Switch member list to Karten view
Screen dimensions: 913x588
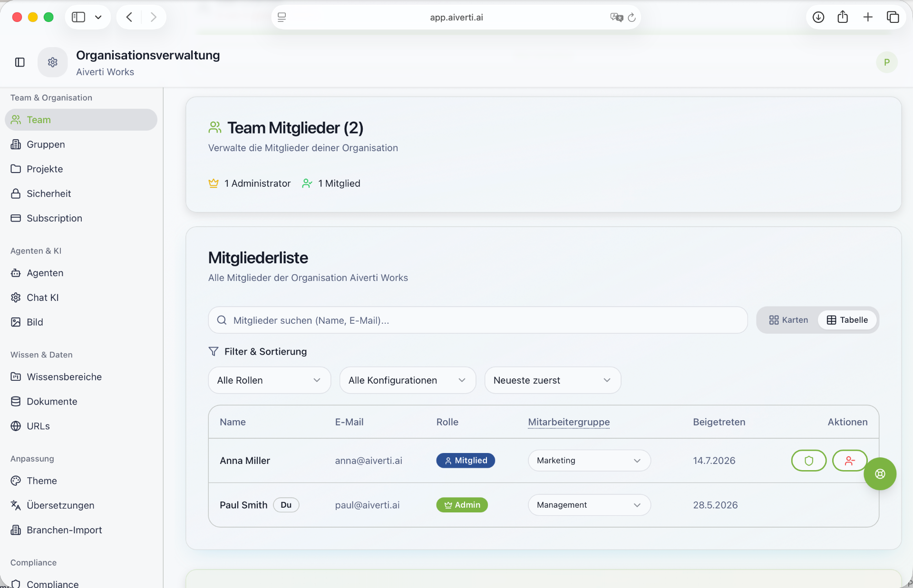point(788,320)
